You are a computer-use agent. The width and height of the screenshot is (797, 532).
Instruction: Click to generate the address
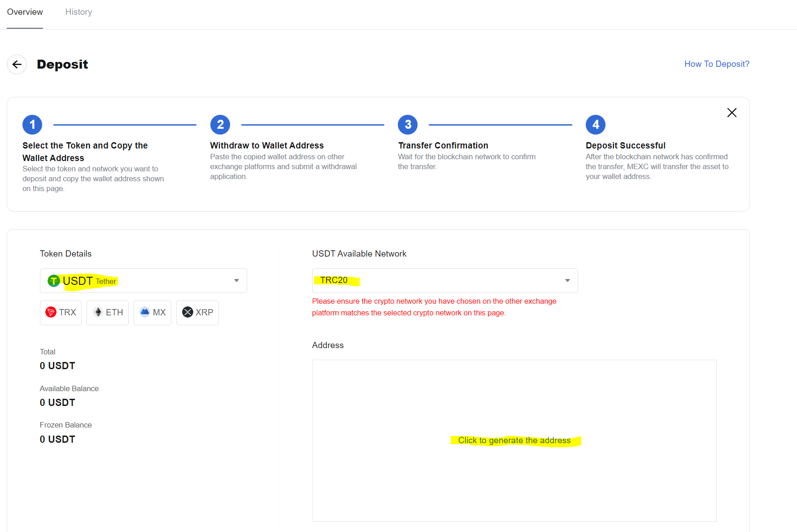click(x=514, y=440)
